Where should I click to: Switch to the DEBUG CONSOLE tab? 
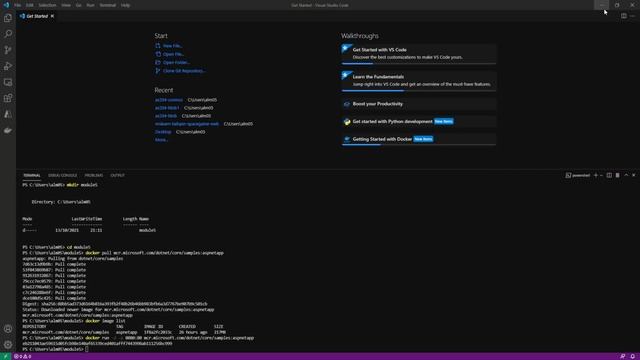tap(62, 176)
